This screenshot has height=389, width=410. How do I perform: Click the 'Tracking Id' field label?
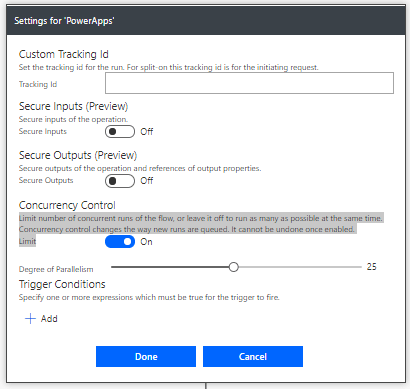38,84
